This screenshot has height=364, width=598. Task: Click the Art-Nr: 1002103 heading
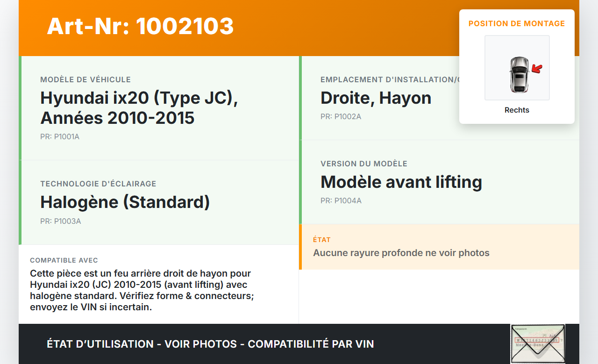[140, 26]
